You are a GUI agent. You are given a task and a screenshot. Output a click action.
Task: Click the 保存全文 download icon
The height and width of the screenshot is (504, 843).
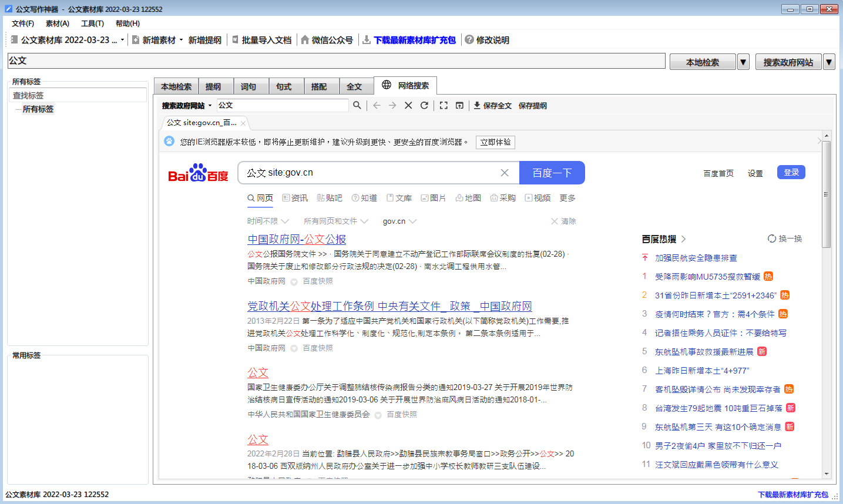click(477, 105)
